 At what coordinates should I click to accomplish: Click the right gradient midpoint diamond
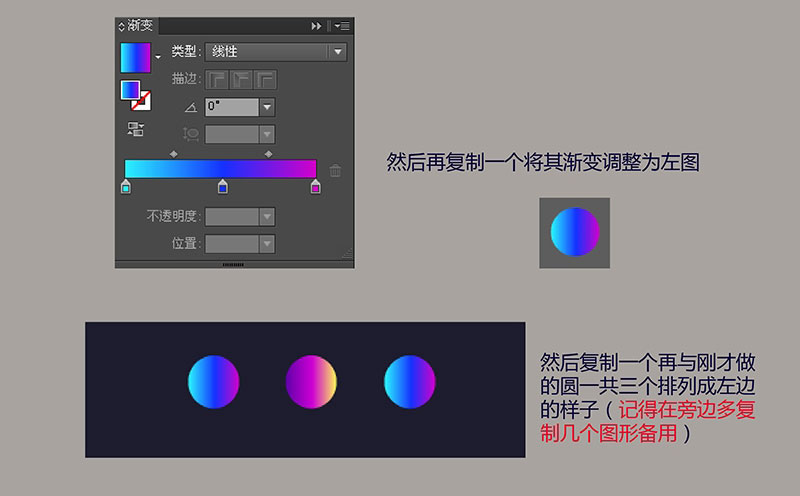pyautogui.click(x=268, y=154)
